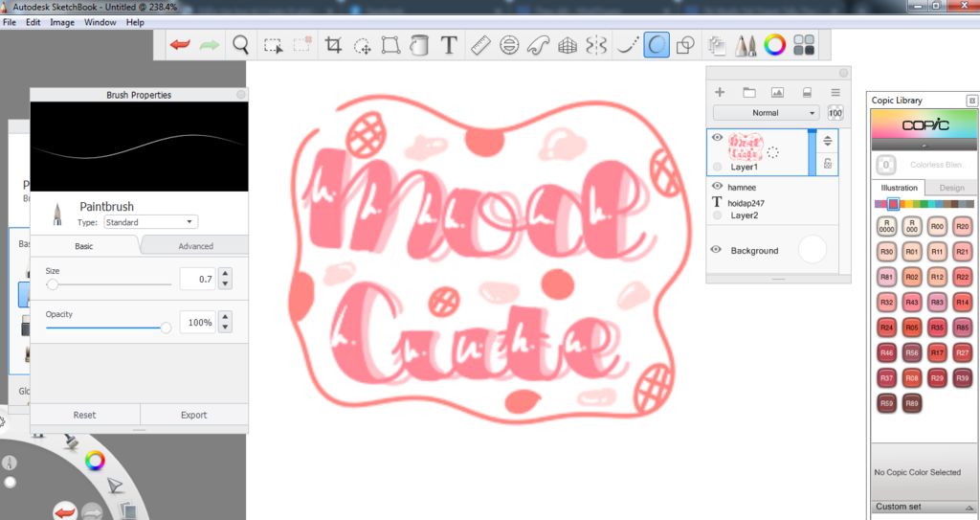Create a new layer group folder

[748, 93]
